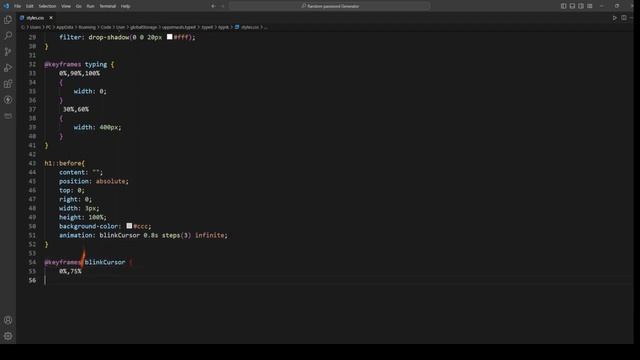
Task: Open the lightning bolt extension view
Action: [8, 100]
